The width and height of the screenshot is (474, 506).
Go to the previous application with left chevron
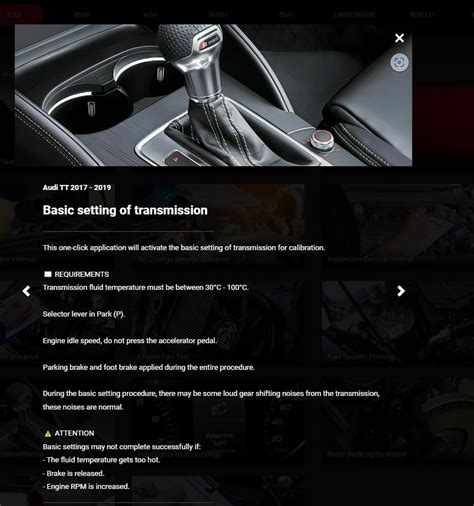click(26, 291)
